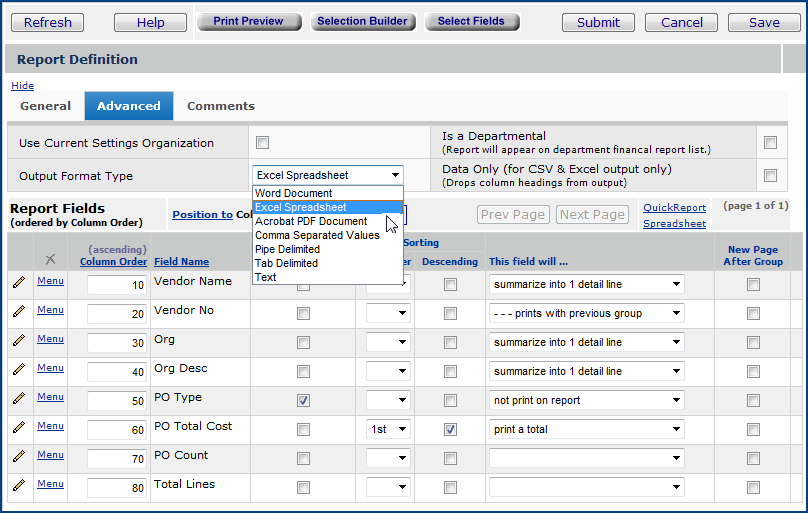The width and height of the screenshot is (808, 513).
Task: Click the Print Preview button
Action: (x=248, y=21)
